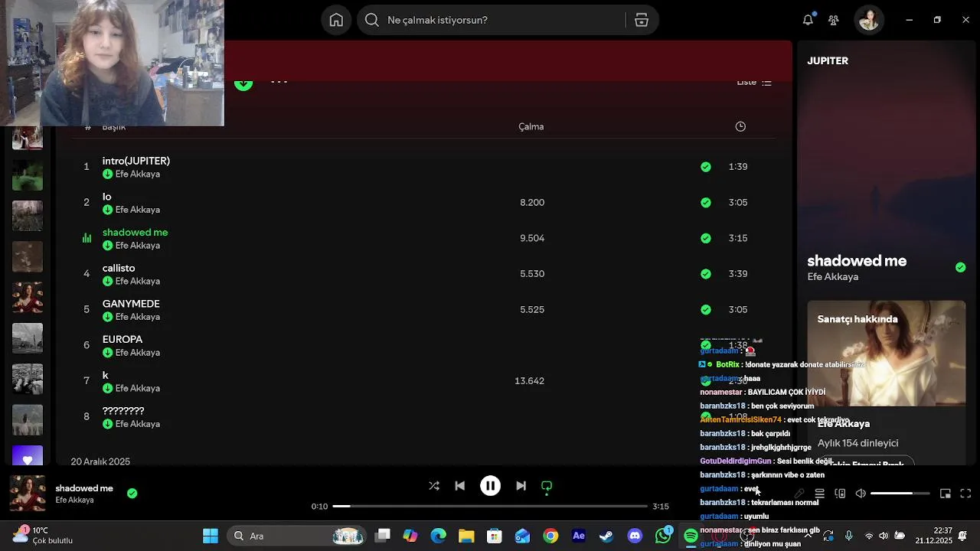980x551 pixels.
Task: Select track ????????
Action: [x=123, y=411]
